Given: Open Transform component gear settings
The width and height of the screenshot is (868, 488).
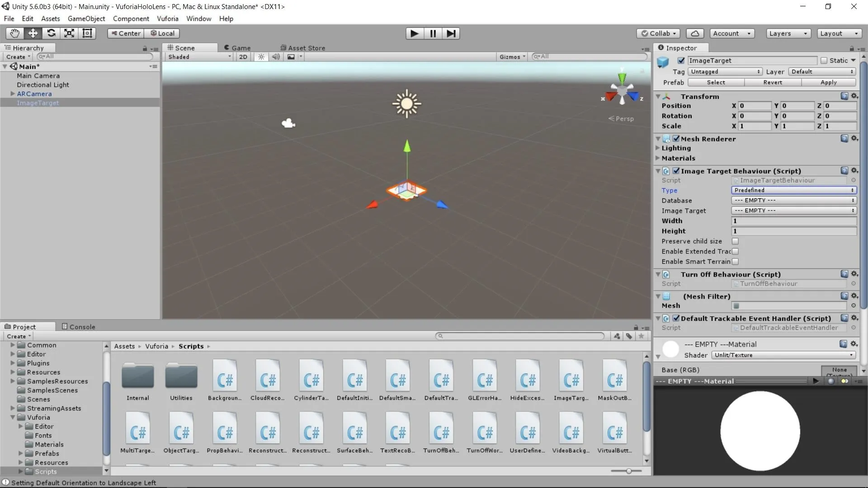Looking at the screenshot, I should pyautogui.click(x=854, y=96).
